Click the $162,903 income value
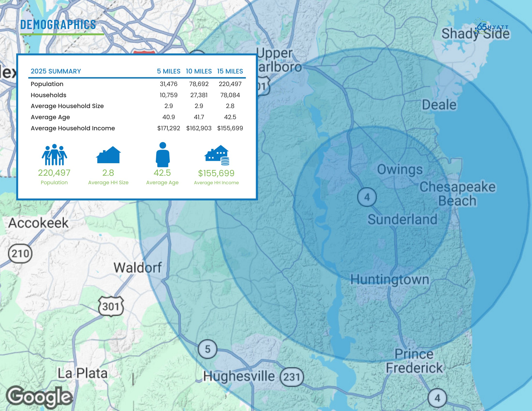This screenshot has width=532, height=411. [x=199, y=128]
